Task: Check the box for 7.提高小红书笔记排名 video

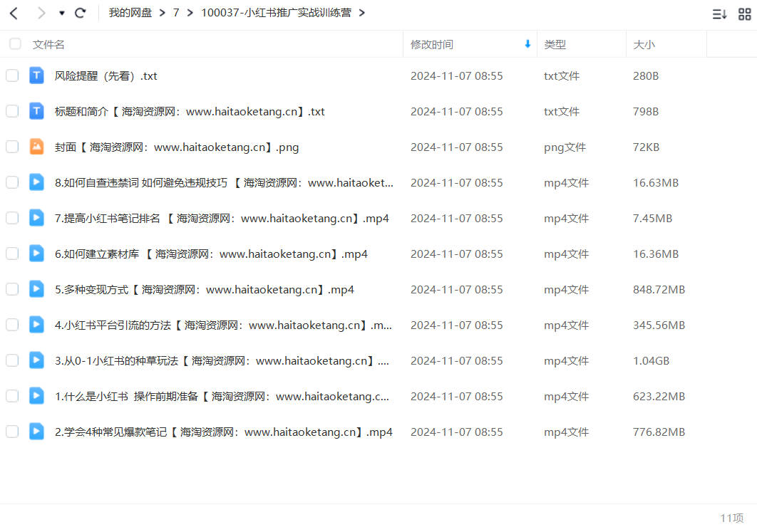Action: (x=12, y=218)
